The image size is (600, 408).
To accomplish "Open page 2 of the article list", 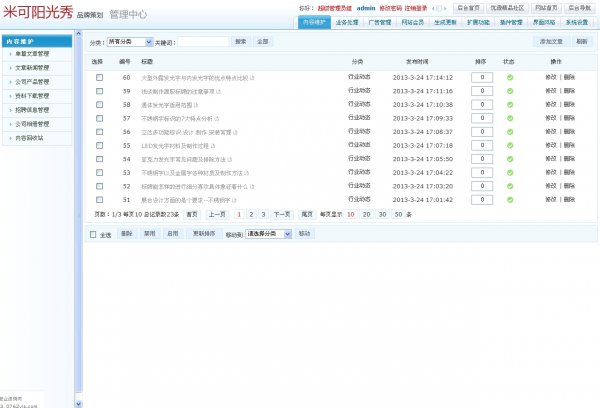I will point(251,215).
